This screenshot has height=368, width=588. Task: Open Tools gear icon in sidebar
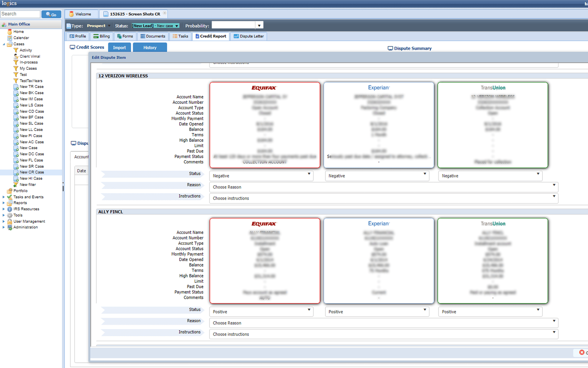(10, 215)
